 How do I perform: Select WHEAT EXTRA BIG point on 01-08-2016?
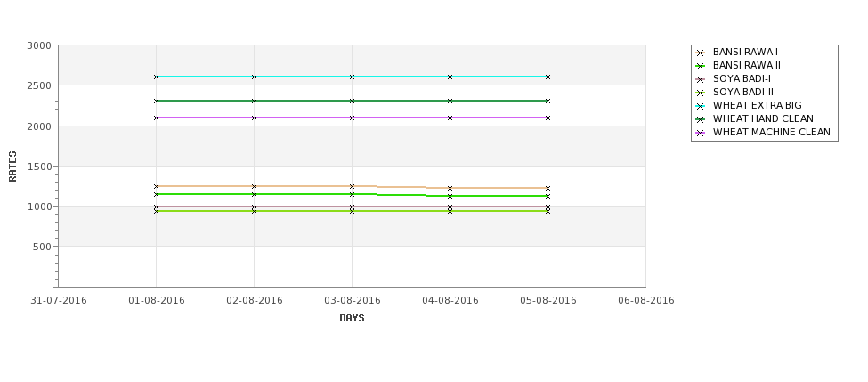click(x=156, y=77)
